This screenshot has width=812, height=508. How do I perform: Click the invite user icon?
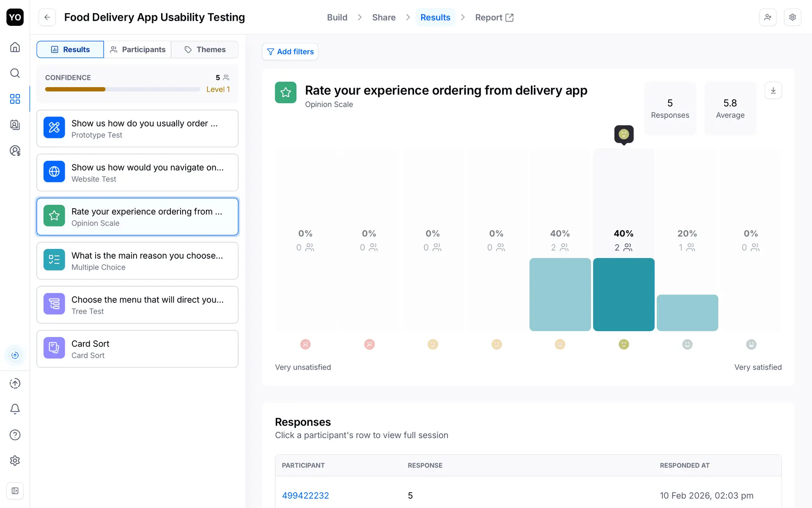768,17
